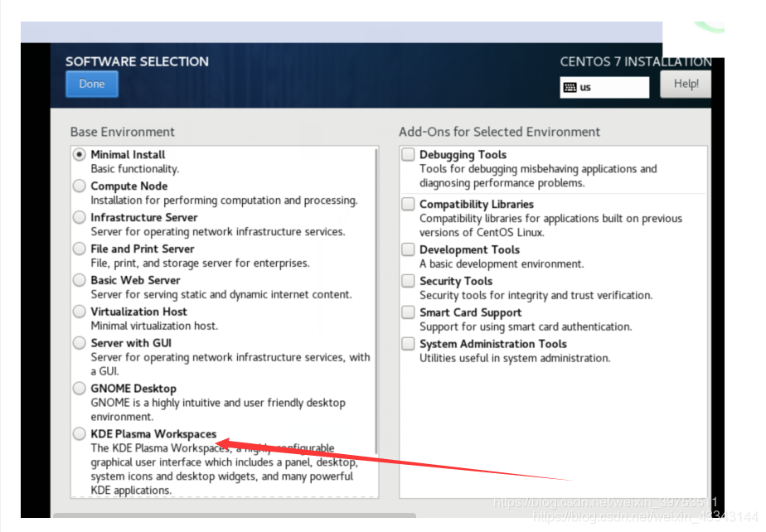Pick the File and Print Server option

[79, 249]
